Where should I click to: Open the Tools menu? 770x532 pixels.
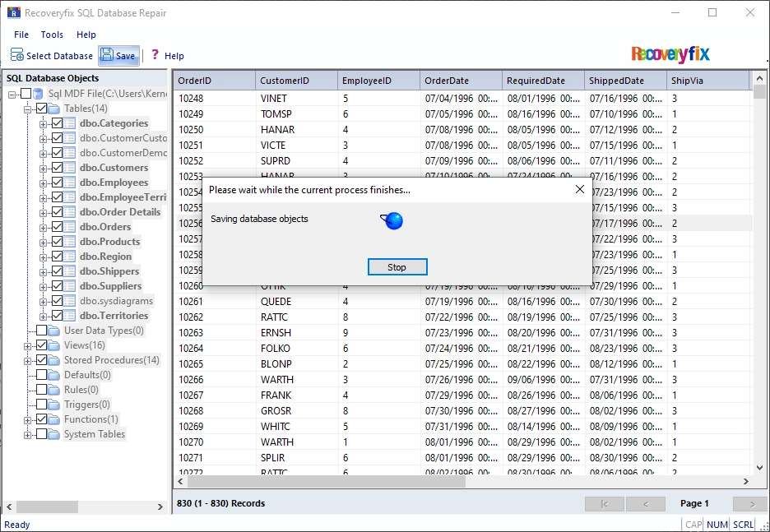point(52,35)
